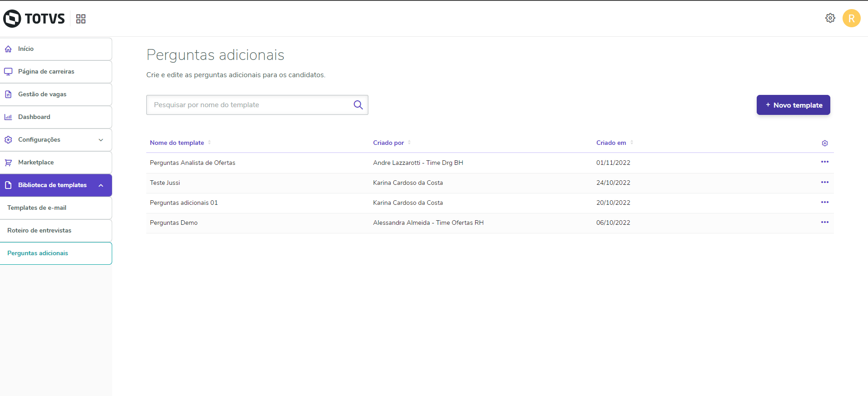Image resolution: width=868 pixels, height=396 pixels.
Task: Click the Dashboard chart icon
Action: point(8,117)
